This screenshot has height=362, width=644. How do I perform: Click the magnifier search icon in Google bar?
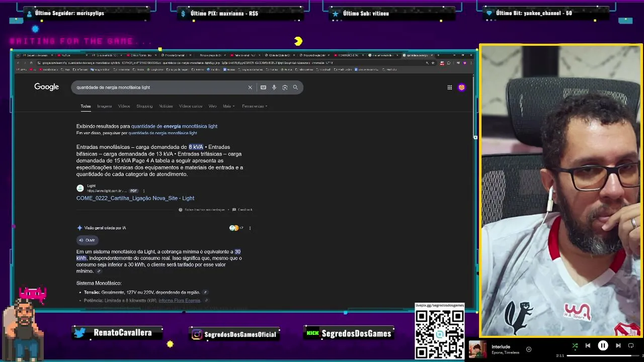click(295, 87)
